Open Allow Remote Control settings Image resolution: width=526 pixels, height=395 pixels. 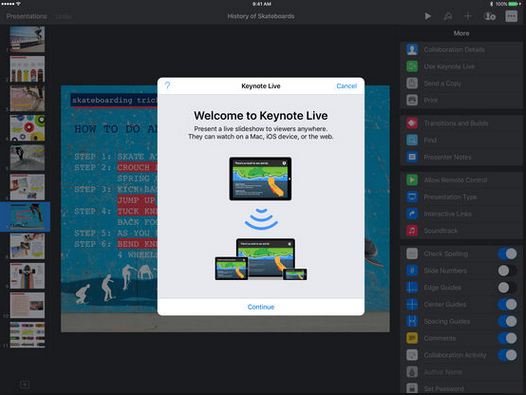coord(462,180)
